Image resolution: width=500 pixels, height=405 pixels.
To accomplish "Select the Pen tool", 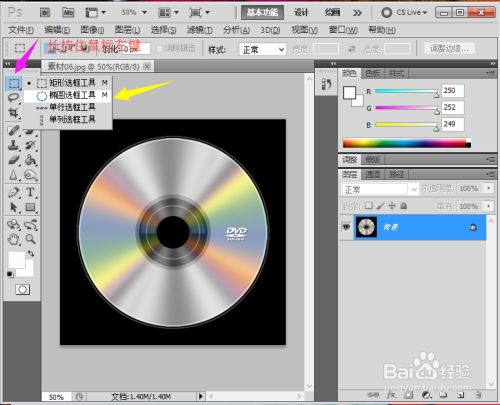I will (x=13, y=192).
